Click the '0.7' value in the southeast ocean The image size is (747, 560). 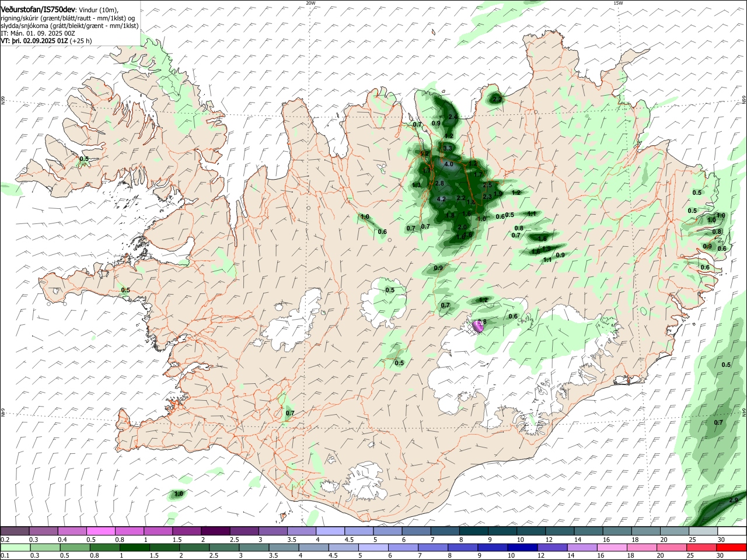(718, 422)
